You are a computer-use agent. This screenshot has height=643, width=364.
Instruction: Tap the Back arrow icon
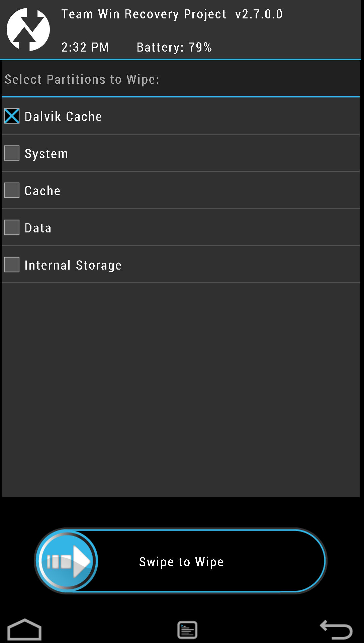[x=336, y=630]
